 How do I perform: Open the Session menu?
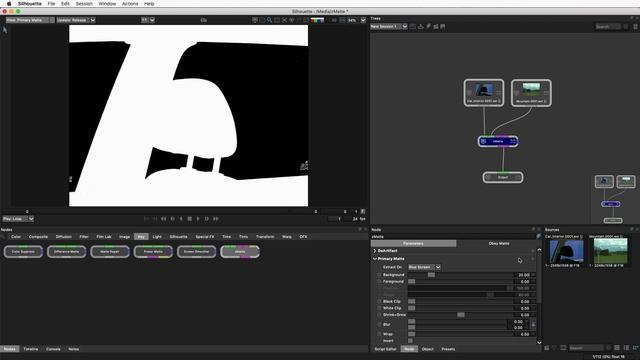tap(84, 3)
